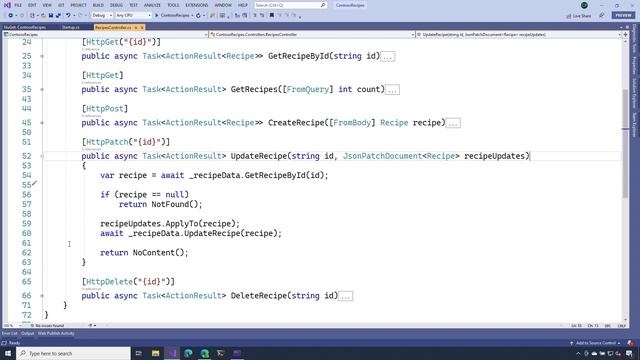
Task: Click the ApplyTo call on line 59
Action: pyautogui.click(x=182, y=224)
